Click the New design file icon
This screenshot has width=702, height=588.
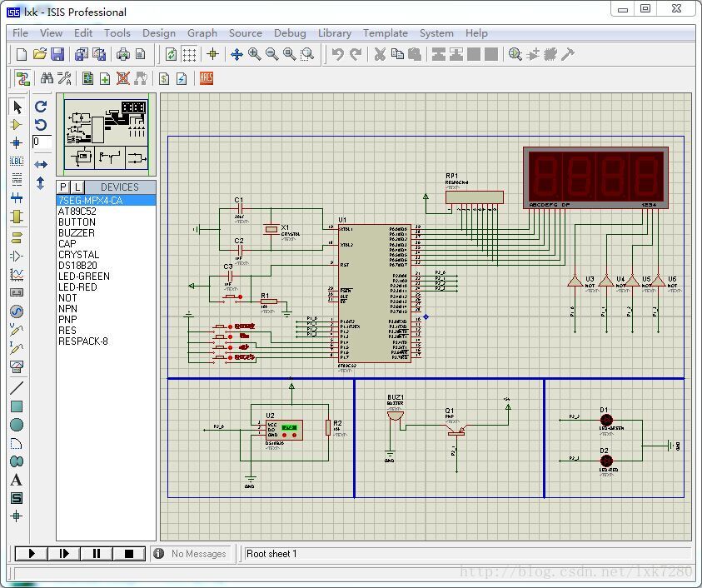(x=21, y=54)
